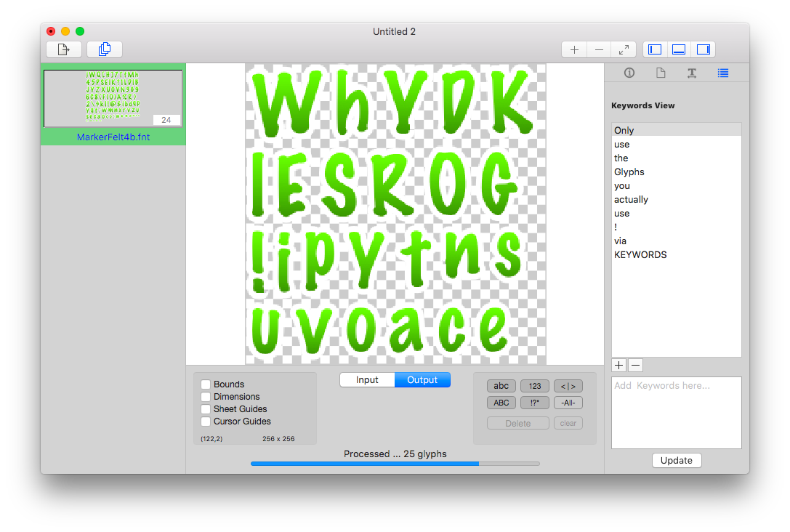This screenshot has height=532, width=790.
Task: Click the duplicate documents toolbar icon
Action: pyautogui.click(x=105, y=49)
